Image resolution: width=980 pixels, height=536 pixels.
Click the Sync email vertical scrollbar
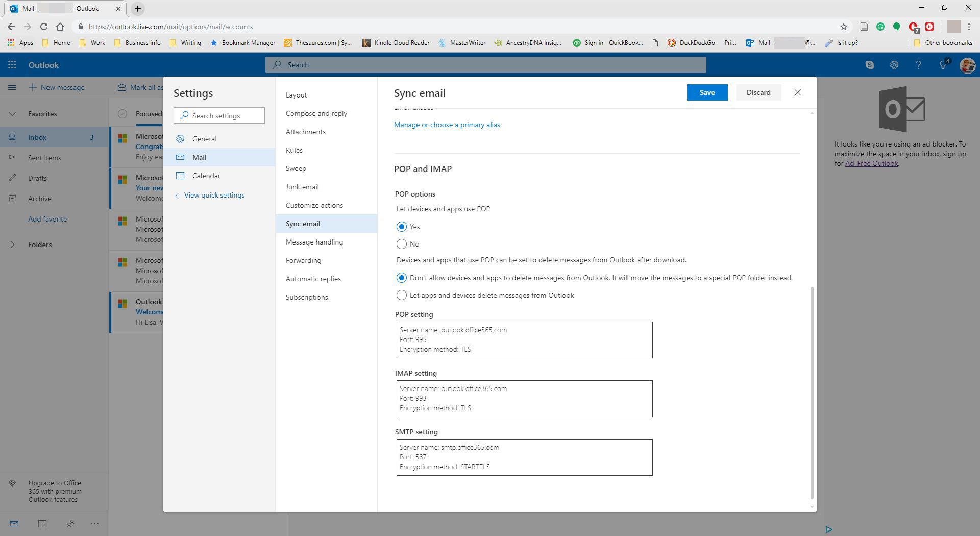coord(812,393)
